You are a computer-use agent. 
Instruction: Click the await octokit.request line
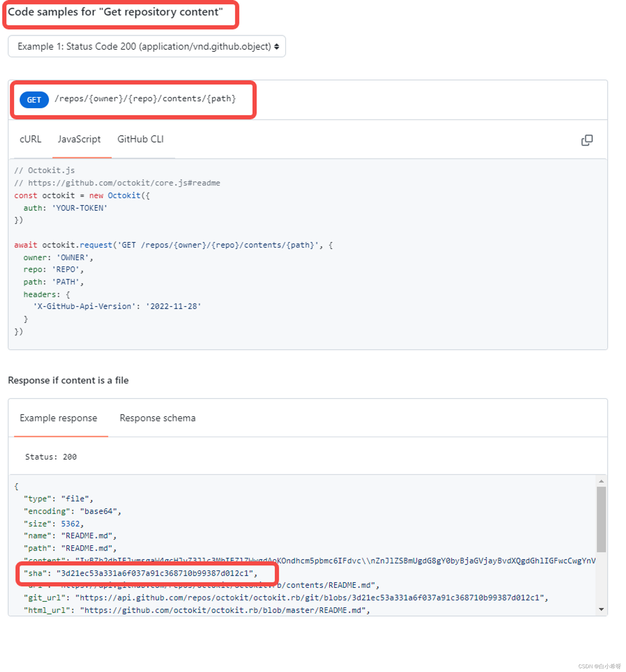tap(173, 245)
